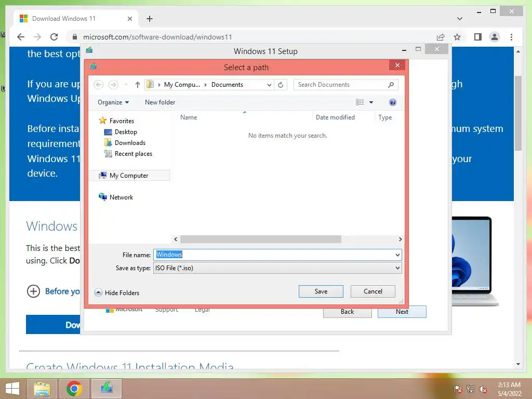532x399 pixels.
Task: Click the network tray icon
Action: click(x=470, y=389)
